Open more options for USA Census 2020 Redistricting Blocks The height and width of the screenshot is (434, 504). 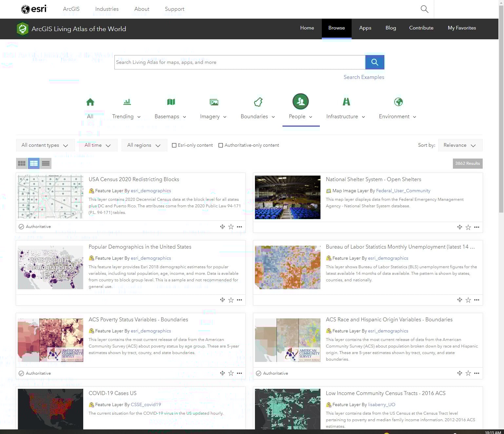[240, 227]
